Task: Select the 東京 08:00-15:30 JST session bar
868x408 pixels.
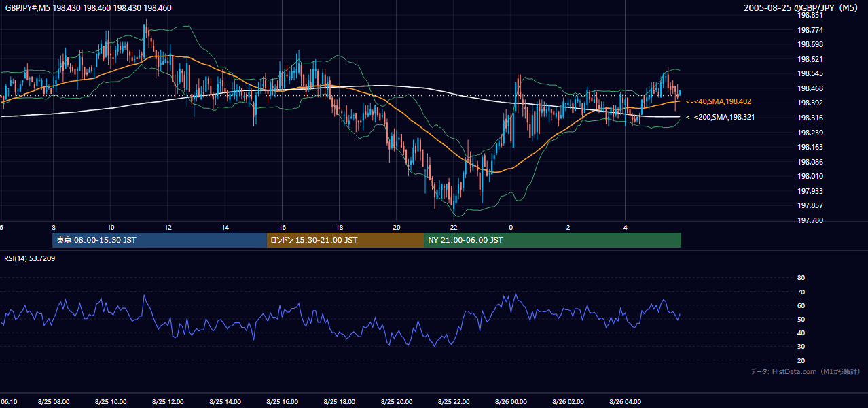Action: [160, 240]
